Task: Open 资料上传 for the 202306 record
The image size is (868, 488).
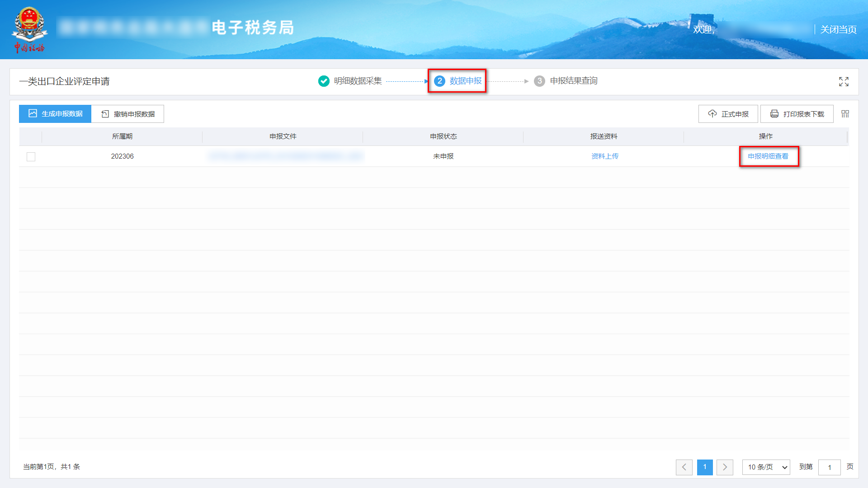Action: (604, 156)
